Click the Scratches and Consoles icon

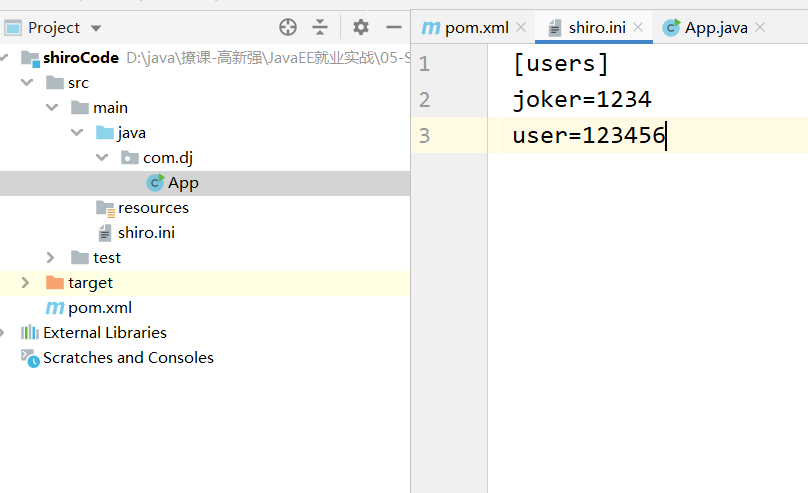click(30, 358)
